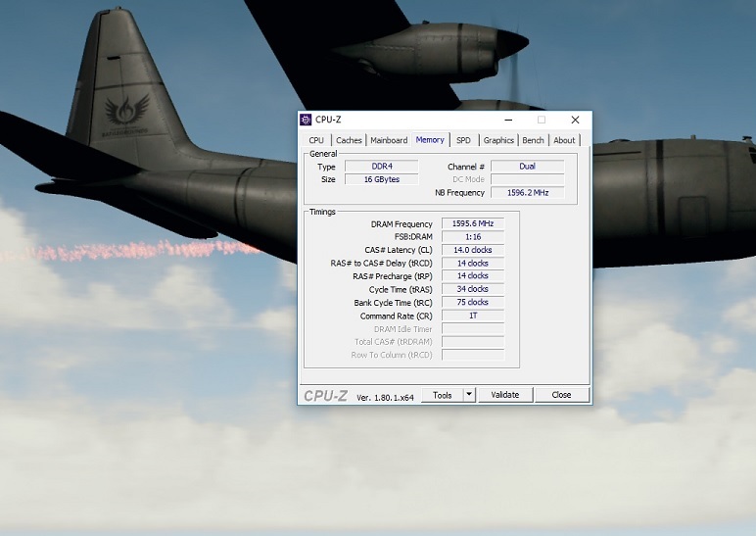Click the Bank Cycle Time value 75 clocks

tap(473, 303)
